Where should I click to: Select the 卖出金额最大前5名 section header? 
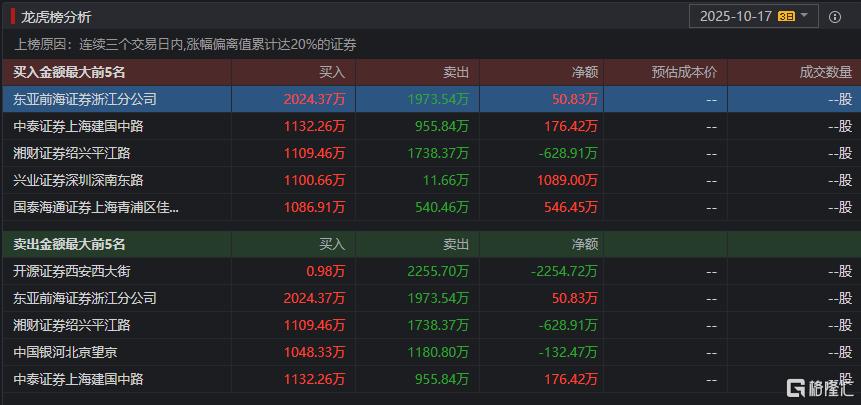click(x=69, y=244)
